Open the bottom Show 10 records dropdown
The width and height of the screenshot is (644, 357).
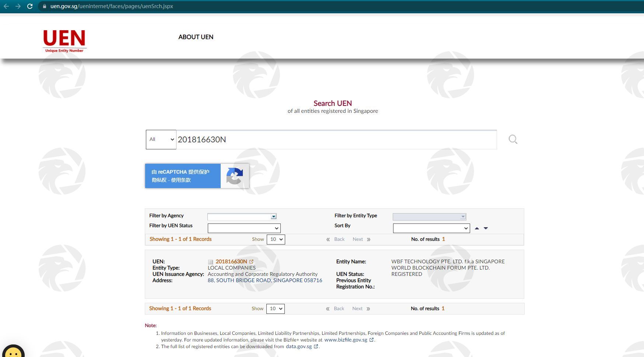pyautogui.click(x=276, y=309)
